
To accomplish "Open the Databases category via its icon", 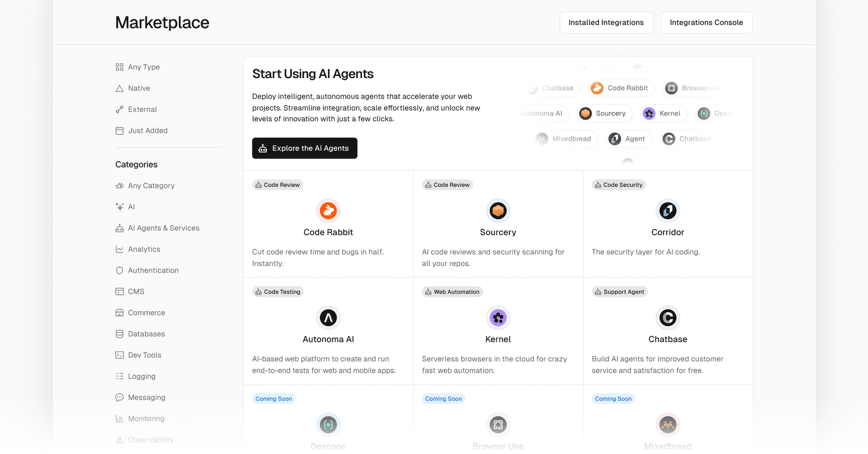I will [119, 333].
